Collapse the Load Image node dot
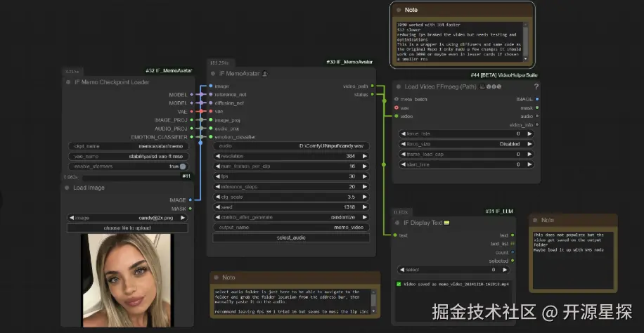This screenshot has height=333, width=644. coord(67,188)
